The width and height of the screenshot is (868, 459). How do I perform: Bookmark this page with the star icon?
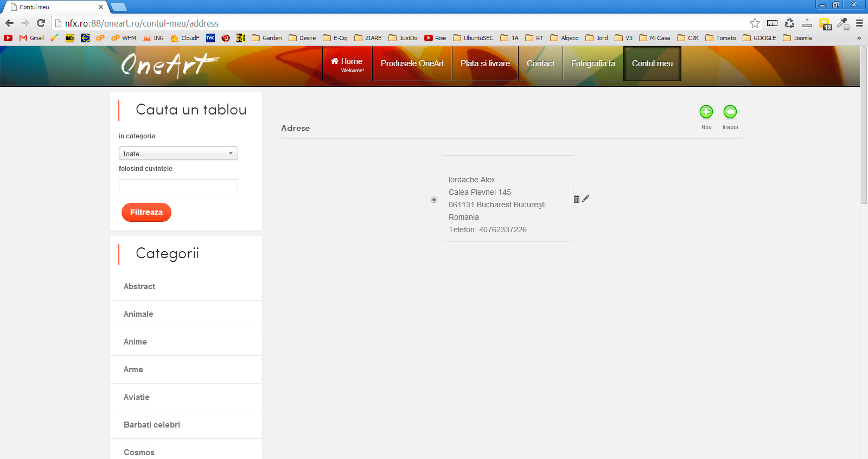[755, 23]
